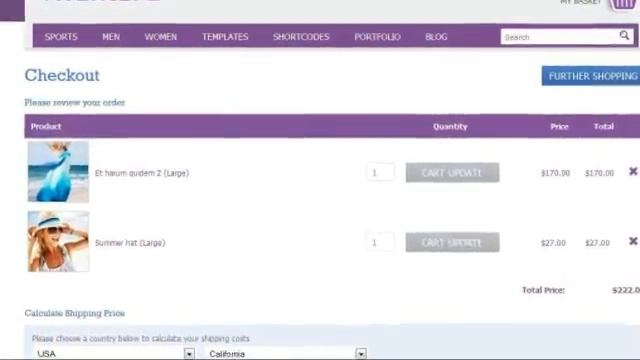The height and width of the screenshot is (360, 640).
Task: Click the Checkout heading
Action: click(x=62, y=76)
